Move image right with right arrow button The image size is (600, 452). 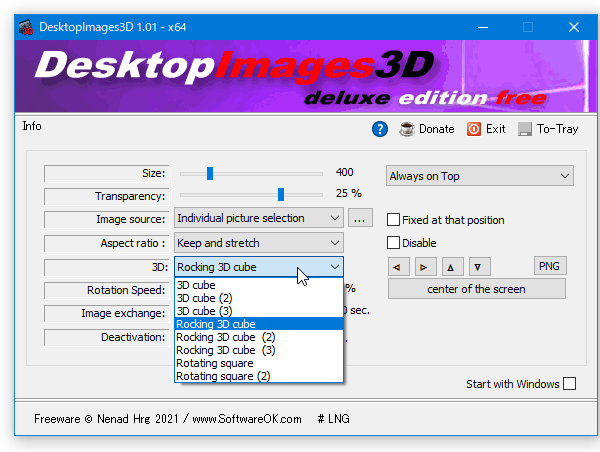pyautogui.click(x=426, y=267)
